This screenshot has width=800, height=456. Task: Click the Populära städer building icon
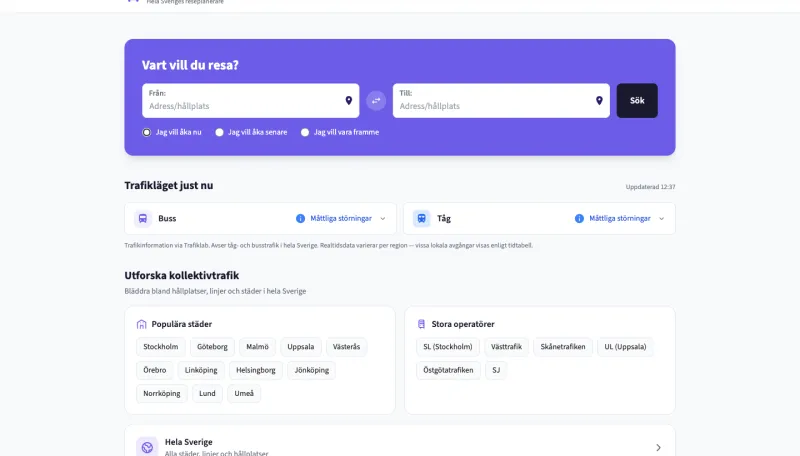(141, 324)
